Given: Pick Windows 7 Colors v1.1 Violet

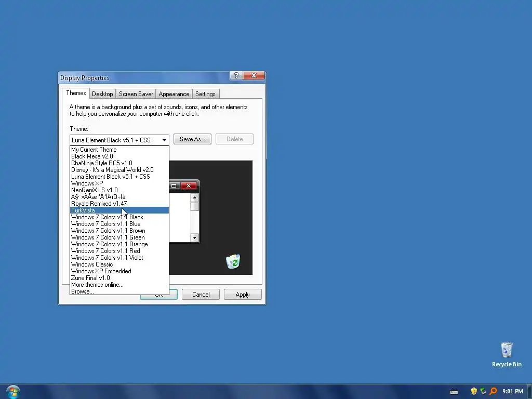Looking at the screenshot, I should (x=119, y=258).
